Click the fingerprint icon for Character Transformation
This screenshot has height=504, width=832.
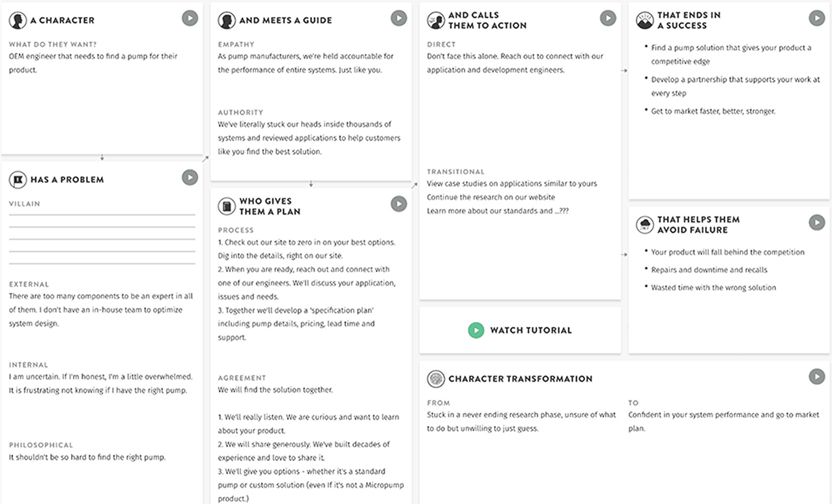tap(436, 378)
